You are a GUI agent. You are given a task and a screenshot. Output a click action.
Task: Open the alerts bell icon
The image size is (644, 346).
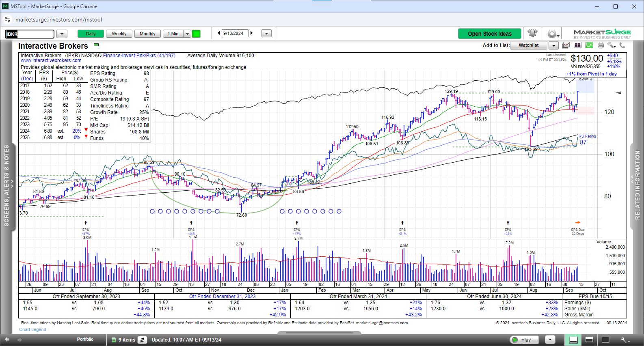532,33
